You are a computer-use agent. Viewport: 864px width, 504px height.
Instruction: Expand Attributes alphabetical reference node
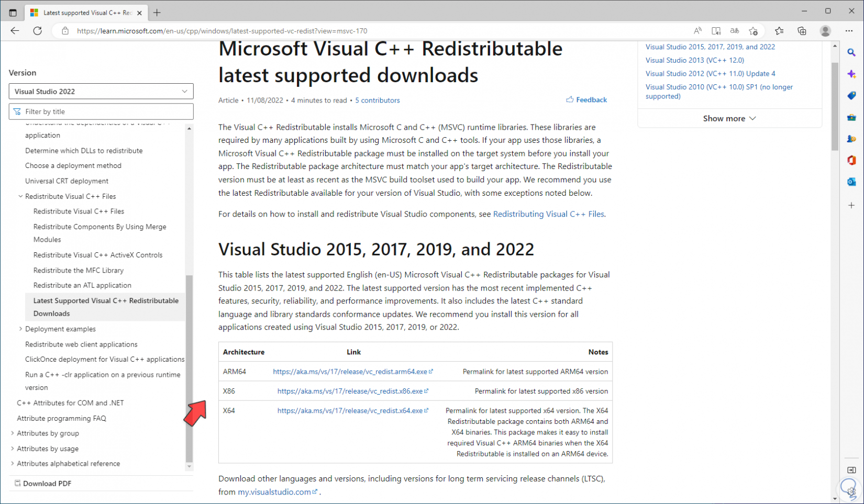[x=13, y=463]
